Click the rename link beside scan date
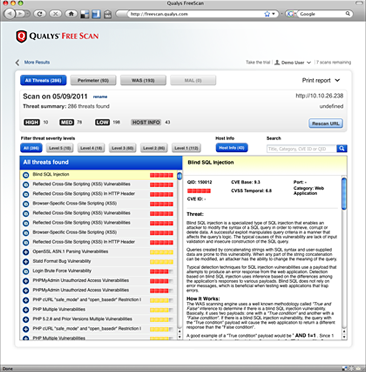Image resolution: width=366 pixels, height=372 pixels. point(100,97)
